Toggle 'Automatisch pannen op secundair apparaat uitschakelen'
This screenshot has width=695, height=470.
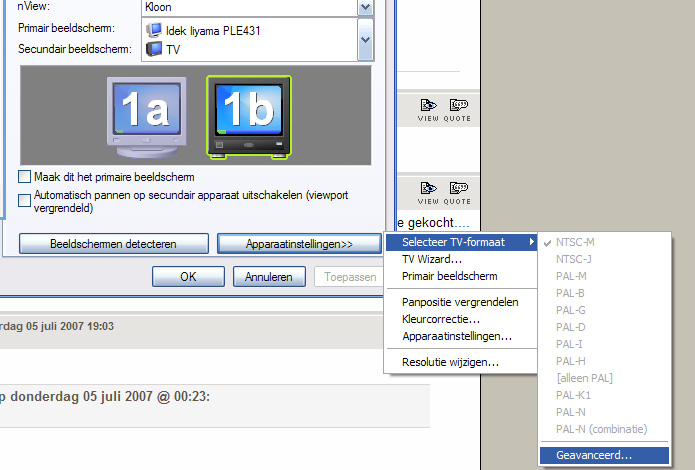(24, 200)
